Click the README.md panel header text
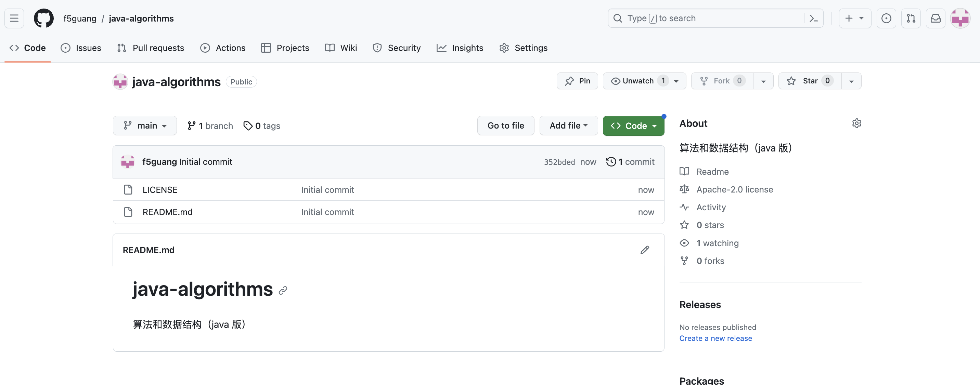The image size is (980, 385). click(149, 250)
